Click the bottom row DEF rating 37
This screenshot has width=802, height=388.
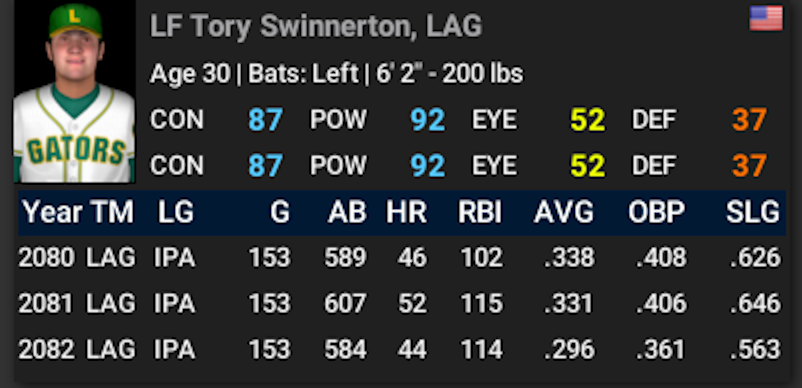pos(749,166)
